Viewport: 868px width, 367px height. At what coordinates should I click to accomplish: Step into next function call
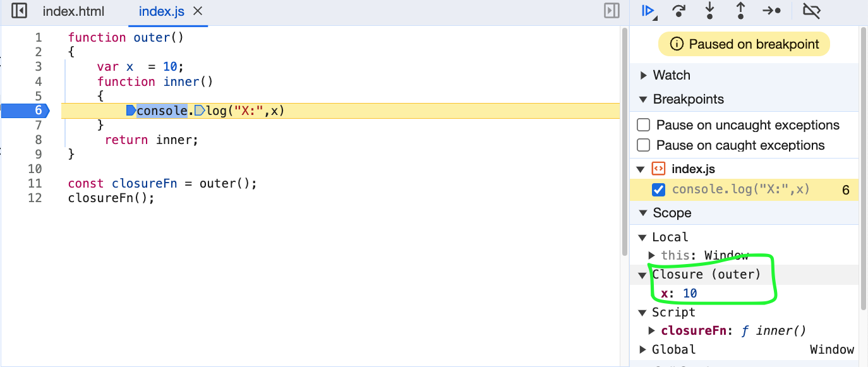point(710,11)
